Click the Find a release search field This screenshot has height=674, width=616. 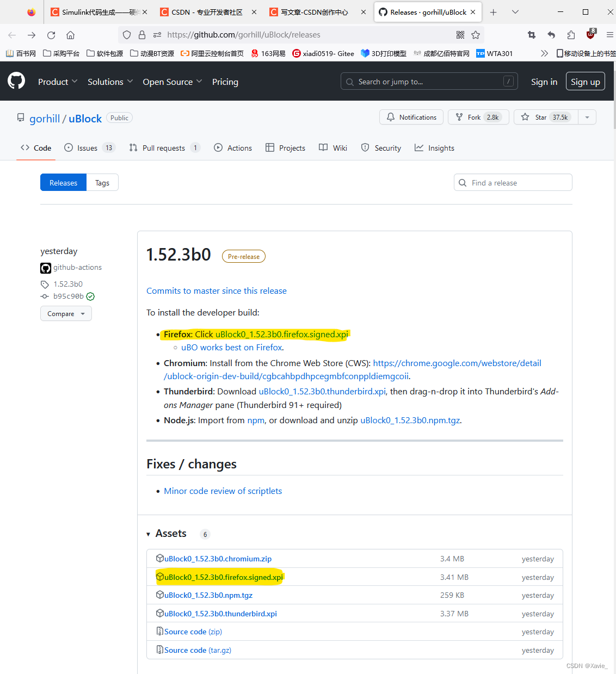pos(513,182)
